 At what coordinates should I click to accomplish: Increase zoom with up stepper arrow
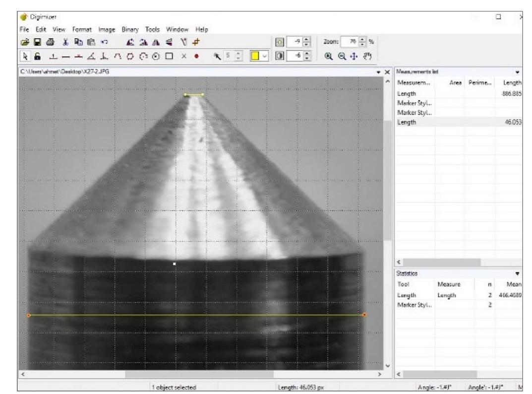click(x=363, y=39)
